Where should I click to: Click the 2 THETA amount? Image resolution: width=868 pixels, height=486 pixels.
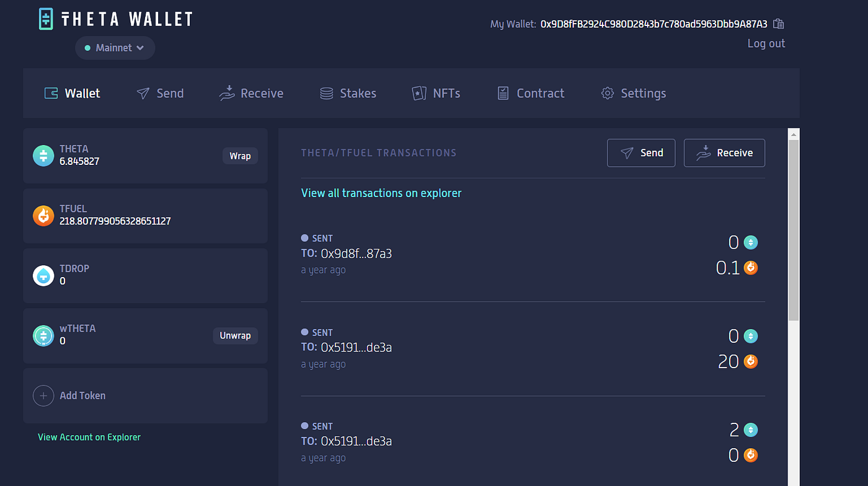(735, 430)
